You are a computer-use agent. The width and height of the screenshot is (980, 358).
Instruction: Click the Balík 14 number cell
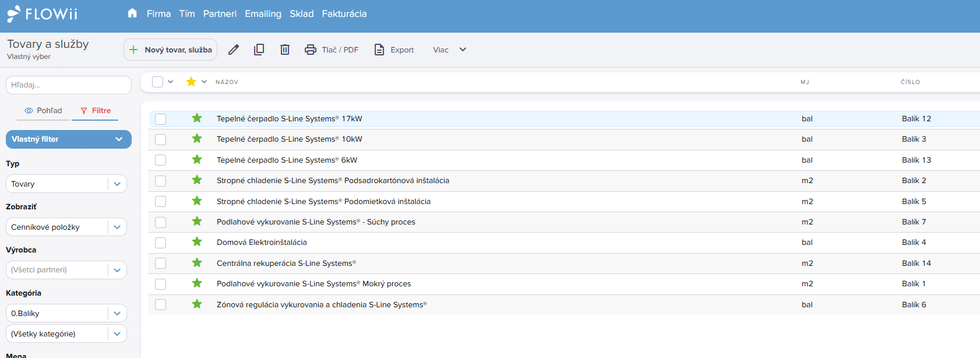[x=916, y=264]
